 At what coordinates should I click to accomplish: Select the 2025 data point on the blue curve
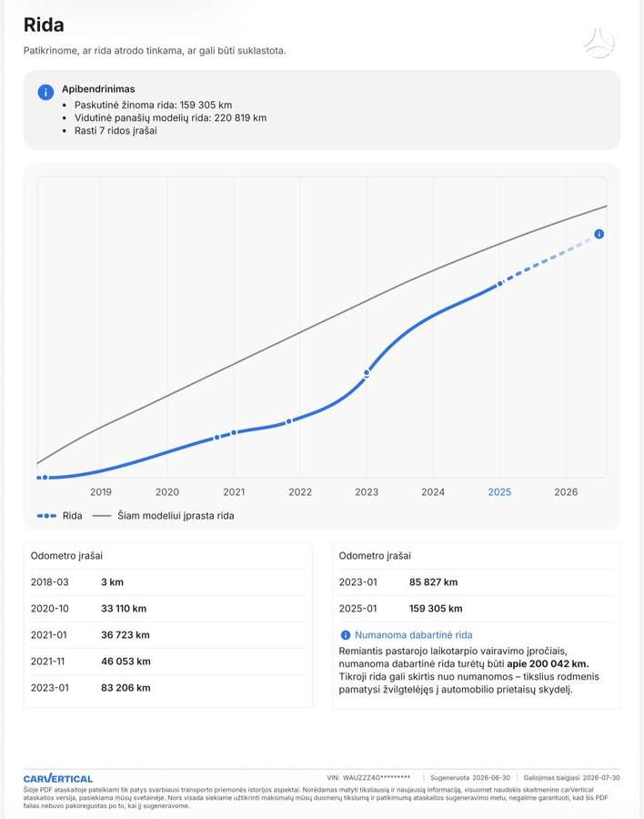(x=500, y=284)
